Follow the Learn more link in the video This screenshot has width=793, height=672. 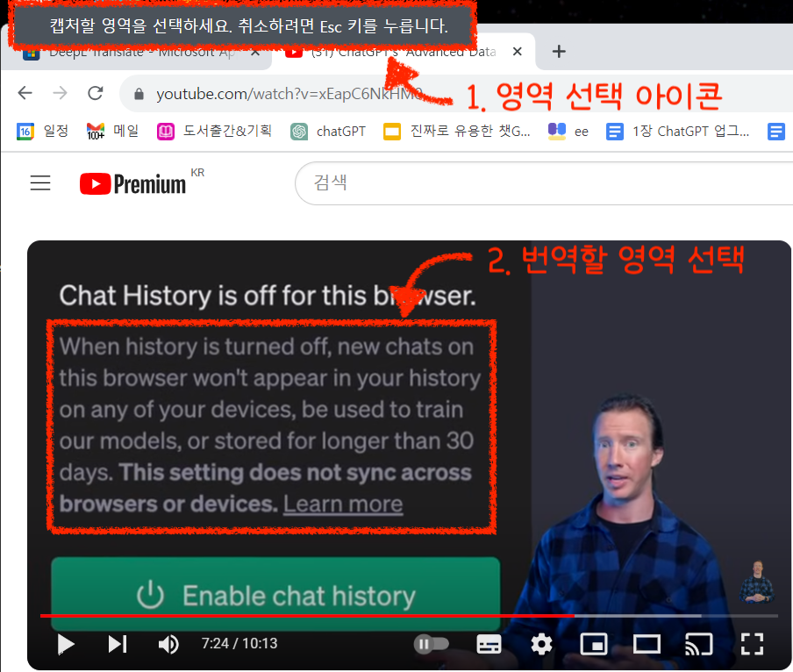[342, 504]
